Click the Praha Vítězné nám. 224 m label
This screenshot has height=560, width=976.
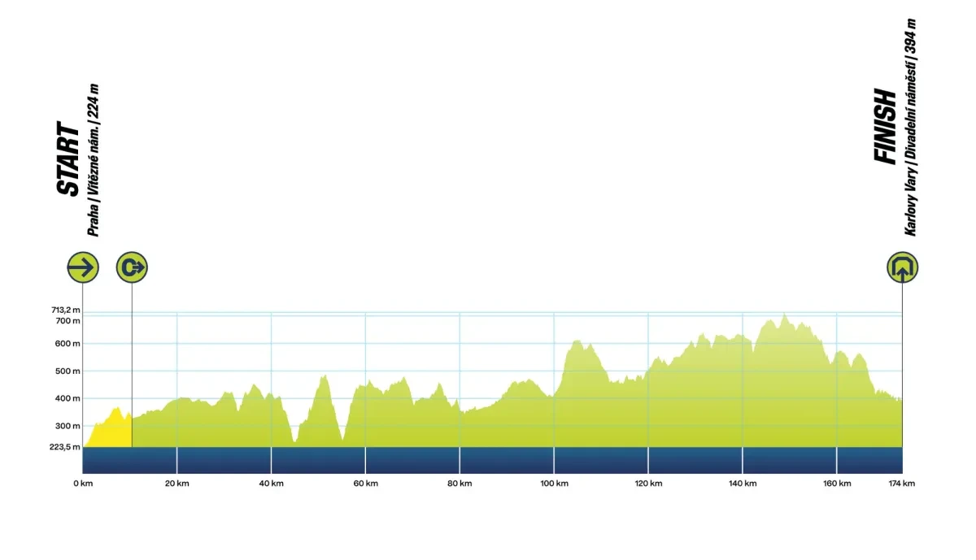pyautogui.click(x=94, y=160)
